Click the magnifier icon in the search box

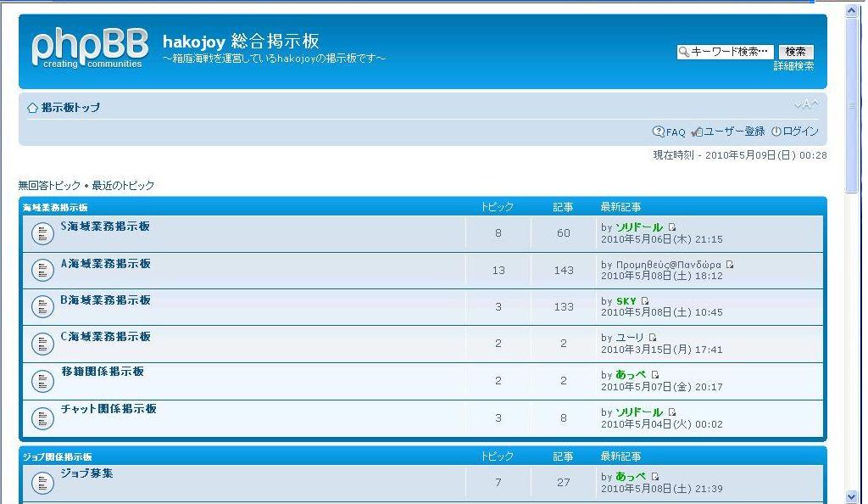684,52
